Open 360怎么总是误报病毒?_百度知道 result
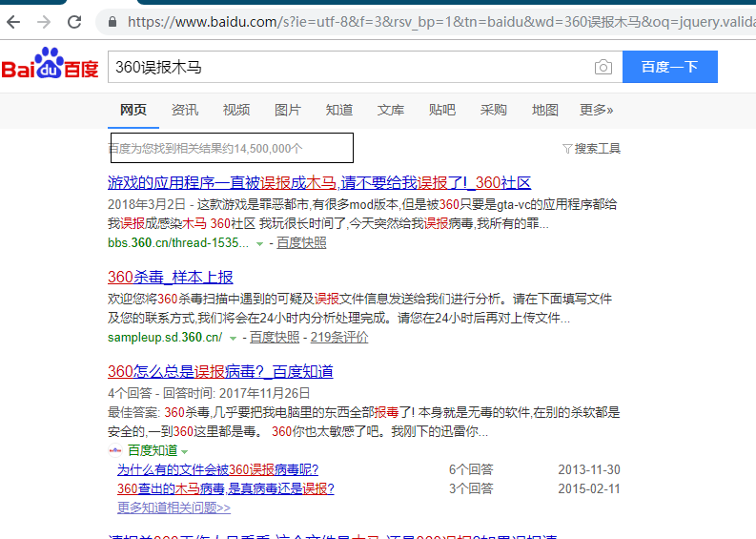The height and width of the screenshot is (539, 756). click(x=220, y=371)
